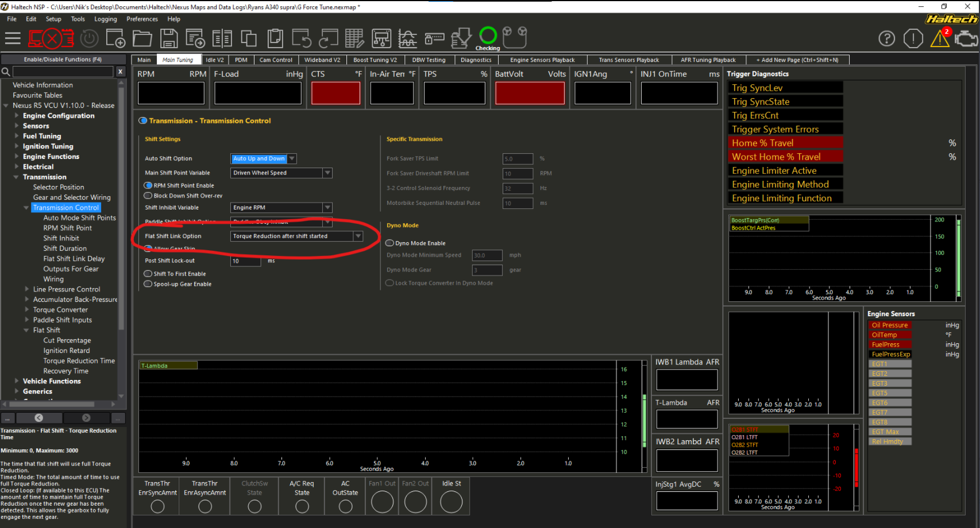Toggle Block Down Shift Over-rev

pos(148,196)
